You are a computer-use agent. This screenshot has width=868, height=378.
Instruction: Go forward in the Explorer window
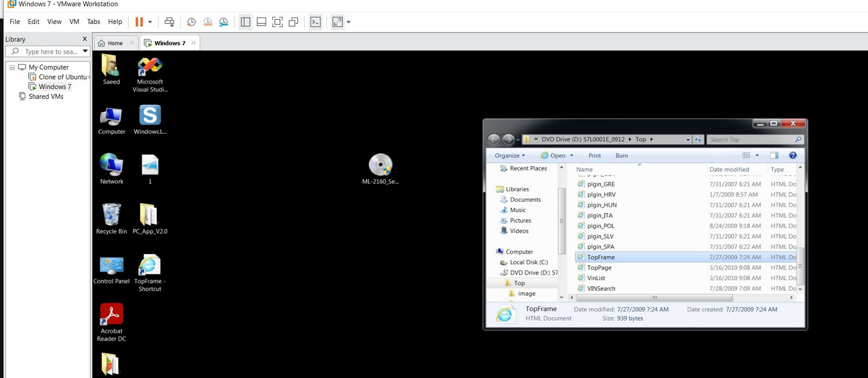click(508, 139)
